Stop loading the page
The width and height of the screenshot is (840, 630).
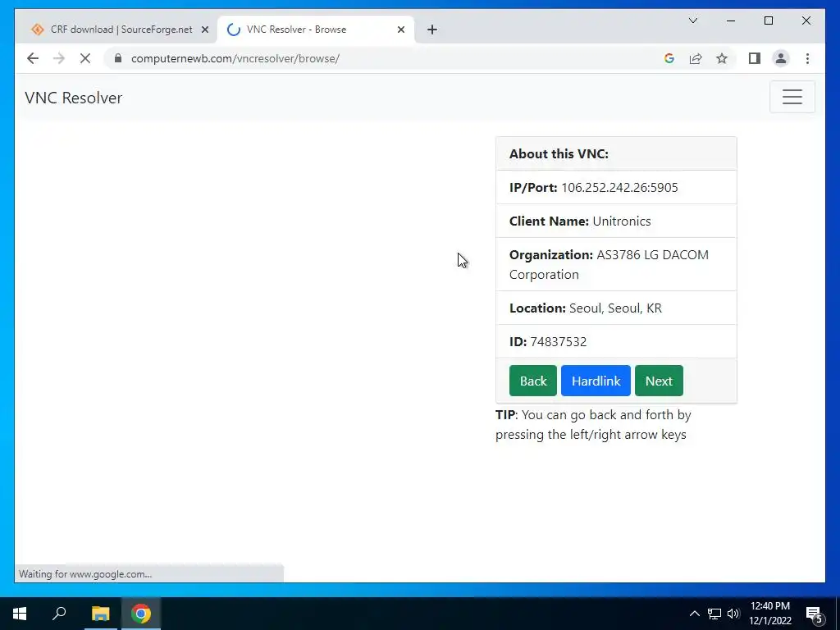[85, 58]
